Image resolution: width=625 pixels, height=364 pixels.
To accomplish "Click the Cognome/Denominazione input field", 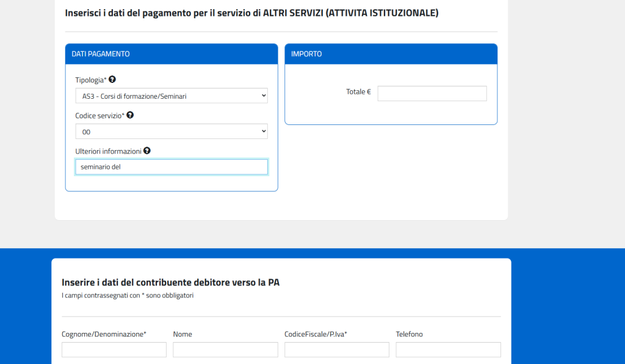I will (114, 350).
